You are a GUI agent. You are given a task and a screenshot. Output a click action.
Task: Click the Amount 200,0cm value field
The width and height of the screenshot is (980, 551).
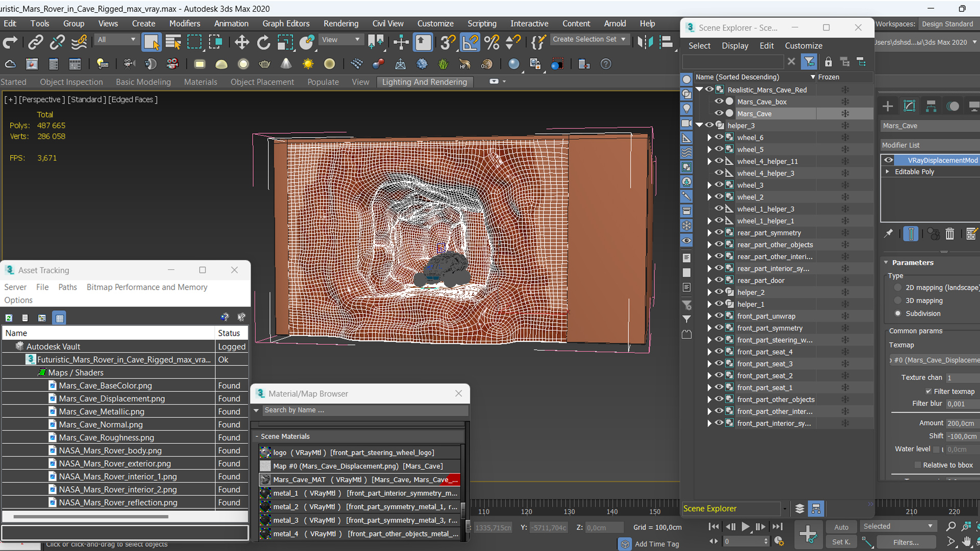click(x=962, y=423)
